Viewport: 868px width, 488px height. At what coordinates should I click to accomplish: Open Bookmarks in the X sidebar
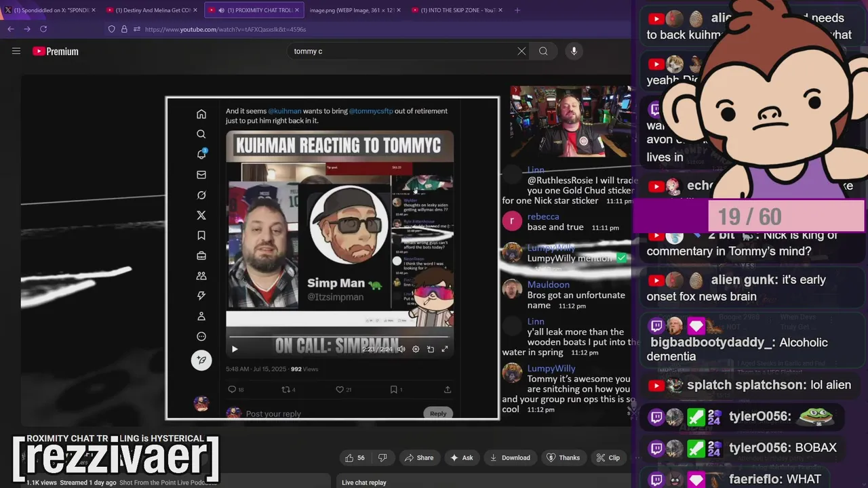point(201,235)
